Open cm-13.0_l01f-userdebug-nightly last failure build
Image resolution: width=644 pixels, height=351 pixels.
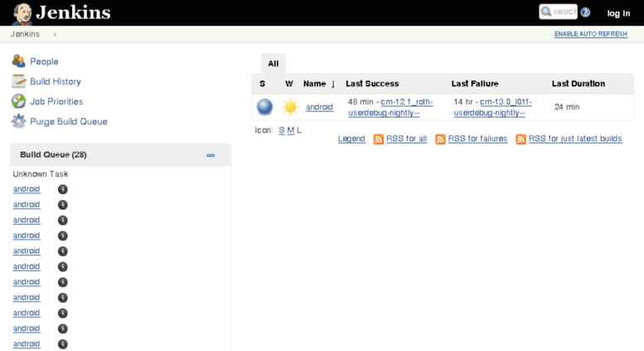pos(493,107)
